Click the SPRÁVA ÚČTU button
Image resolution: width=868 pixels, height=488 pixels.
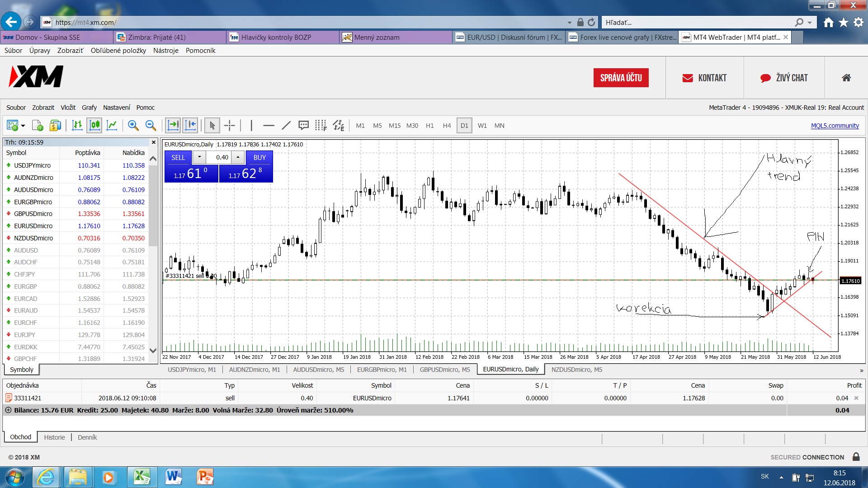[x=621, y=78]
